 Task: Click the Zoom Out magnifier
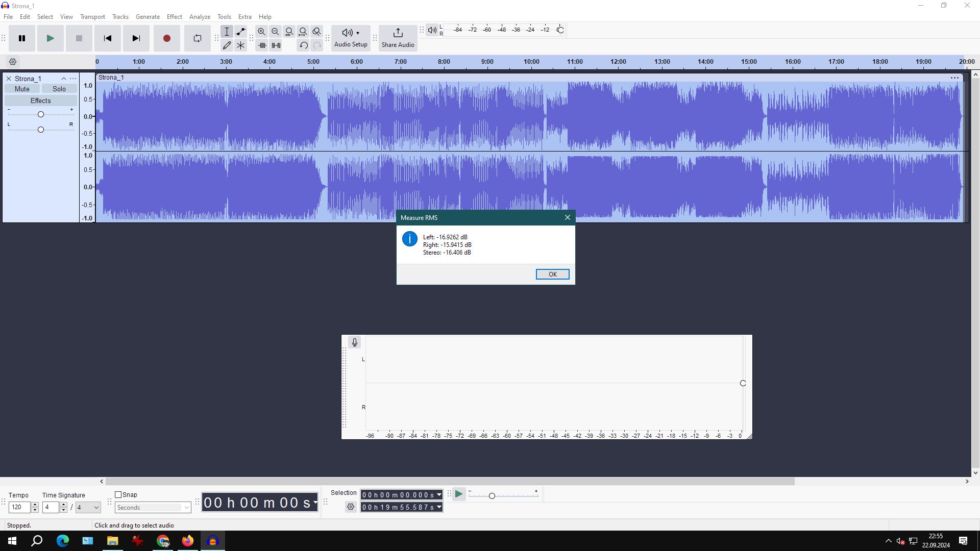pyautogui.click(x=276, y=32)
